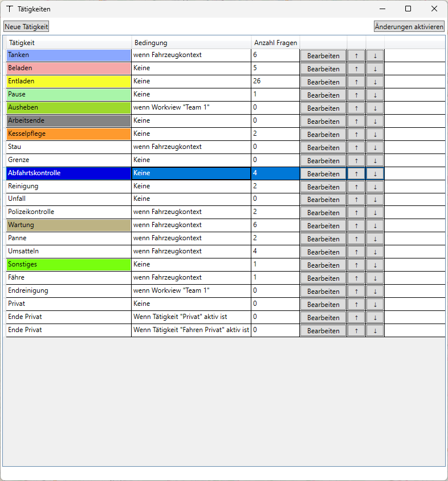Select the Grenze activity cell
Image resolution: width=448 pixels, height=481 pixels.
click(x=68, y=160)
